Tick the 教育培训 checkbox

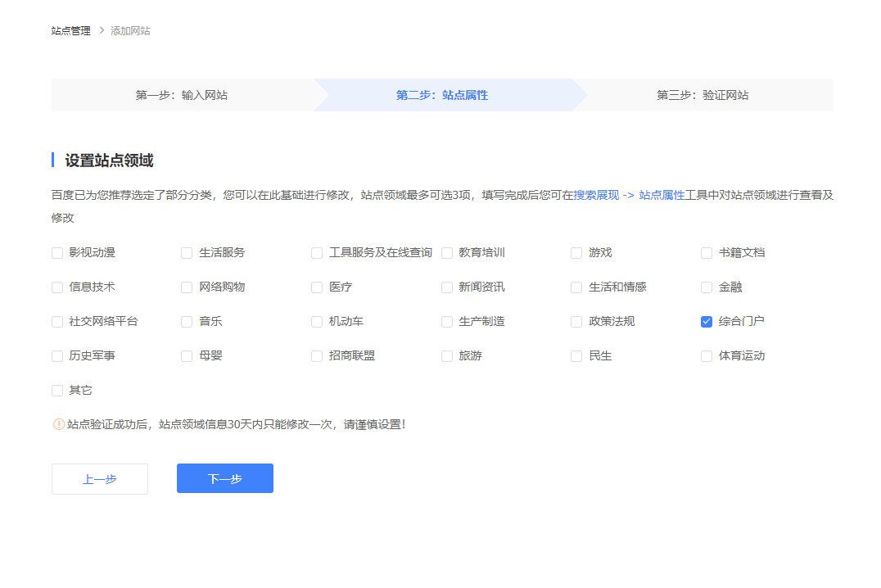pos(447,253)
